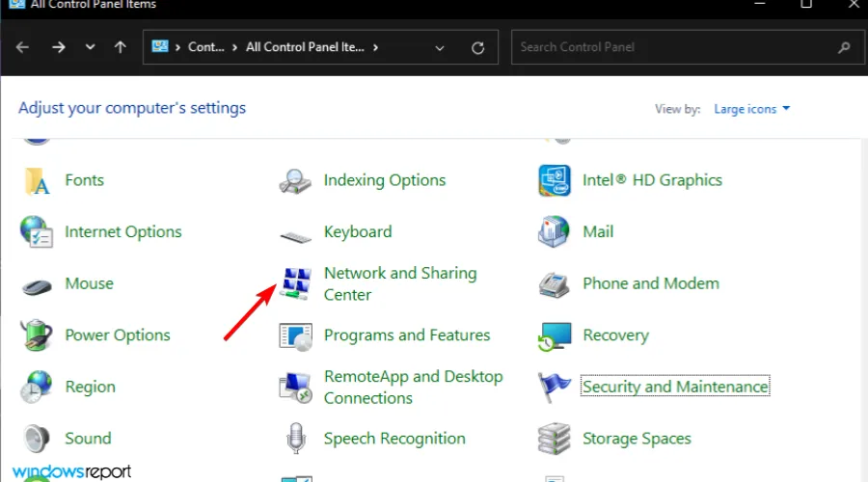Open the Indexing Options icon
This screenshot has height=482, width=868.
[294, 180]
